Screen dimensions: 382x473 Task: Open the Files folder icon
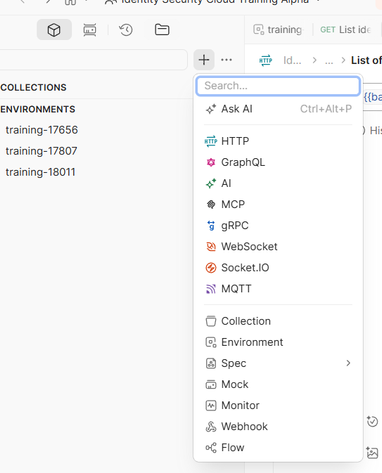pos(162,30)
